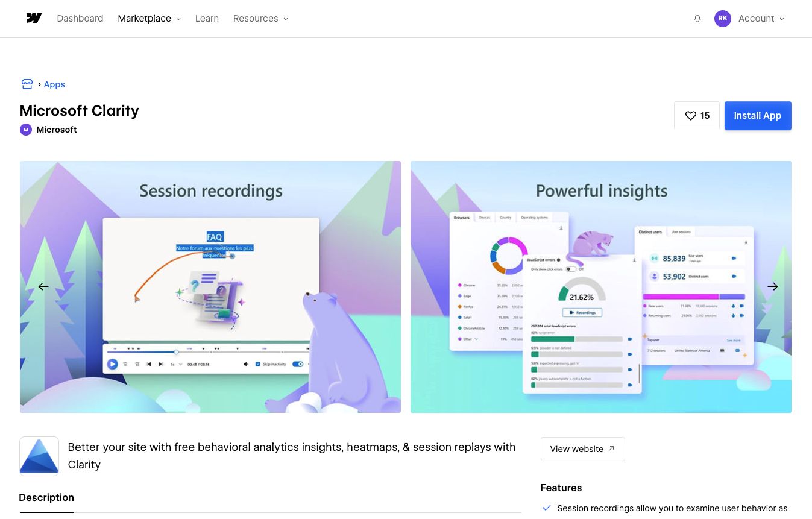Click the marketplace storefront breadcrumb icon
This screenshot has height=519, width=812.
click(x=27, y=84)
